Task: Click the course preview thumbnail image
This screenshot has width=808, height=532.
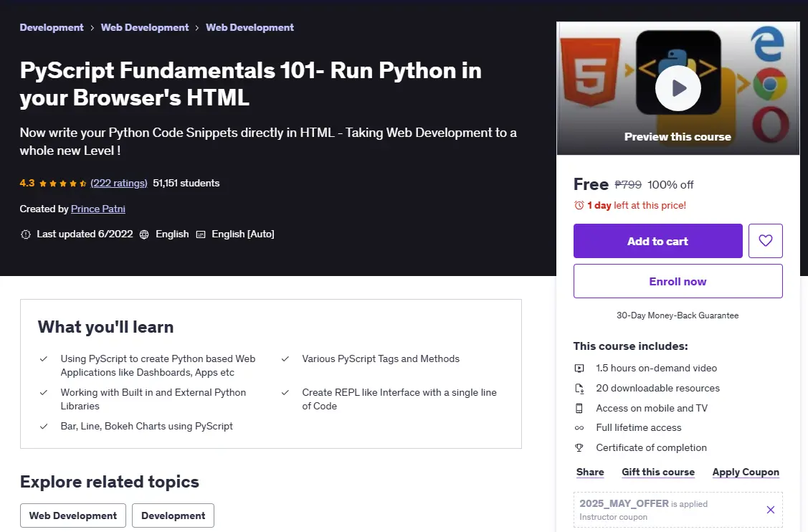Action: coord(678,88)
